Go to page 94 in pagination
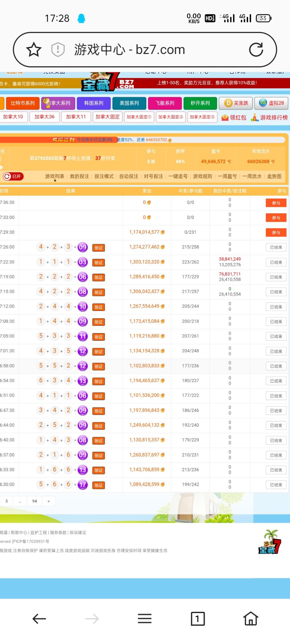The width and height of the screenshot is (290, 644). tap(35, 501)
